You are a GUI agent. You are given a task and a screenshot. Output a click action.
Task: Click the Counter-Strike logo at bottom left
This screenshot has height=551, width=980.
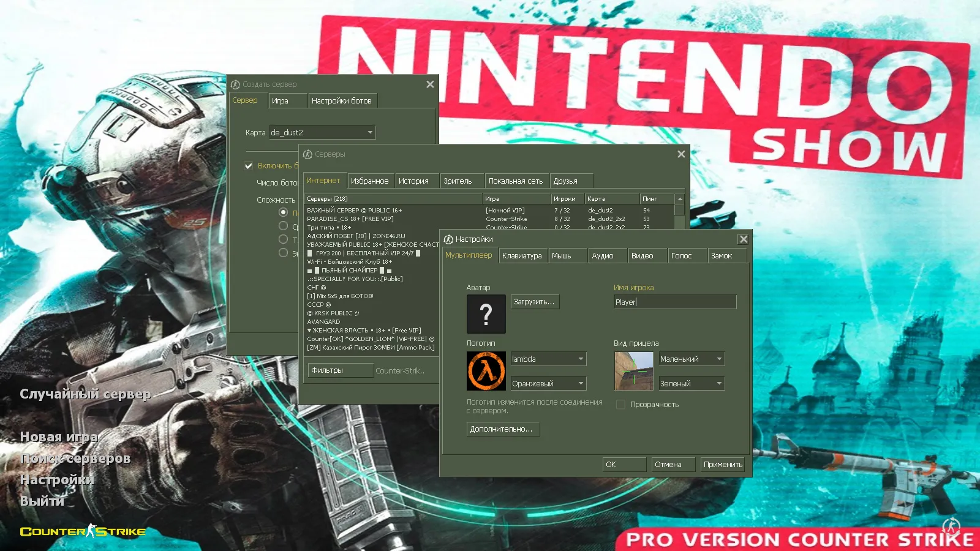pos(83,532)
